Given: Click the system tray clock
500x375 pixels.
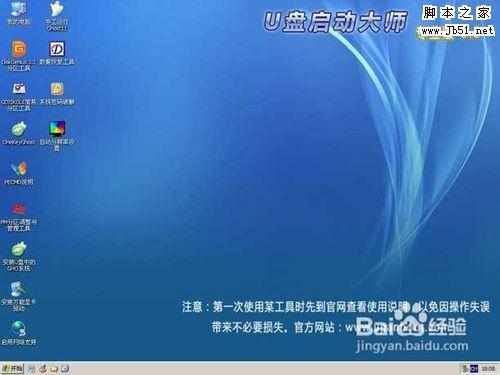Looking at the screenshot, I should 488,369.
